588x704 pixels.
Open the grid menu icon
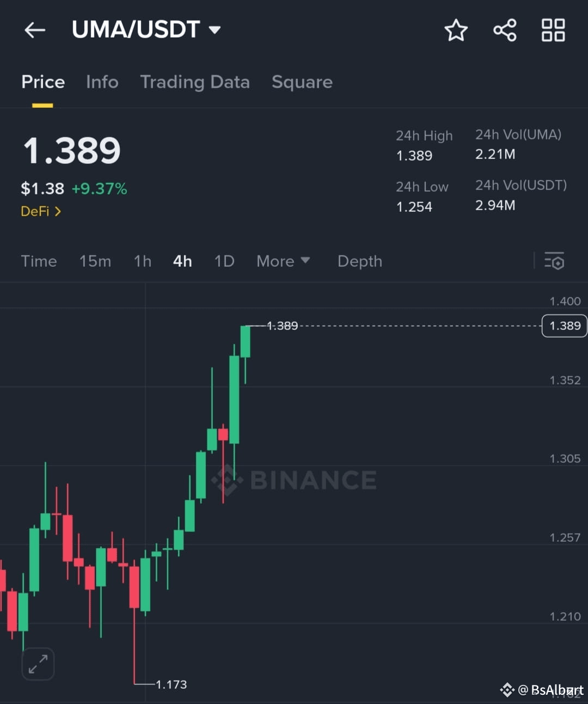553,30
